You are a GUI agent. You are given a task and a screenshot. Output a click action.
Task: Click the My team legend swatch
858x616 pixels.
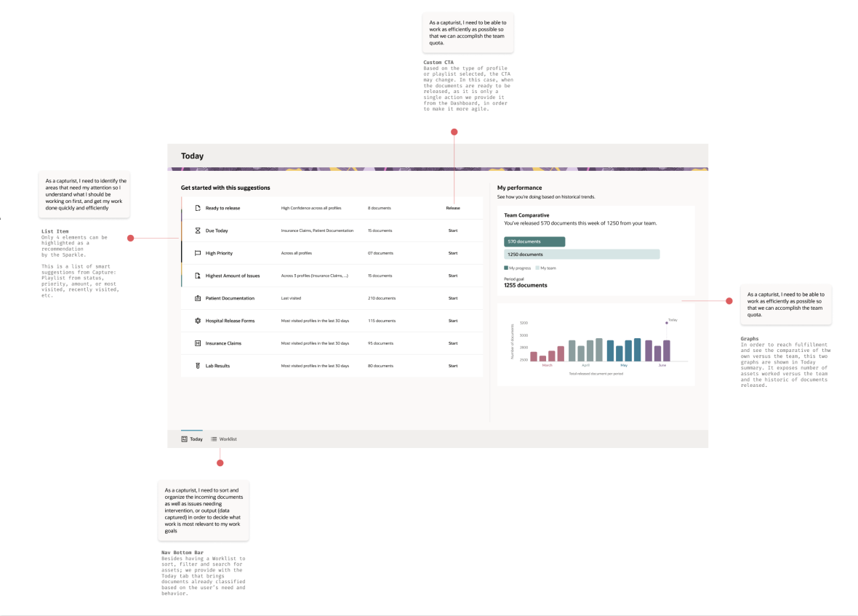coord(537,268)
